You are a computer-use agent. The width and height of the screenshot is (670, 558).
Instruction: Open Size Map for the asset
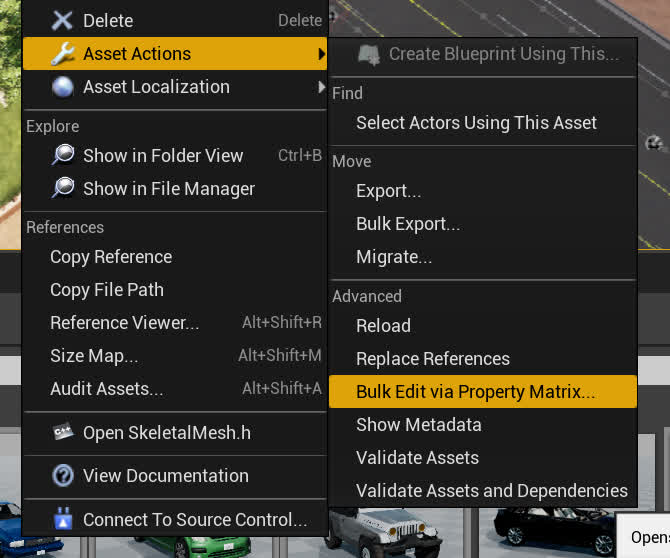point(94,356)
